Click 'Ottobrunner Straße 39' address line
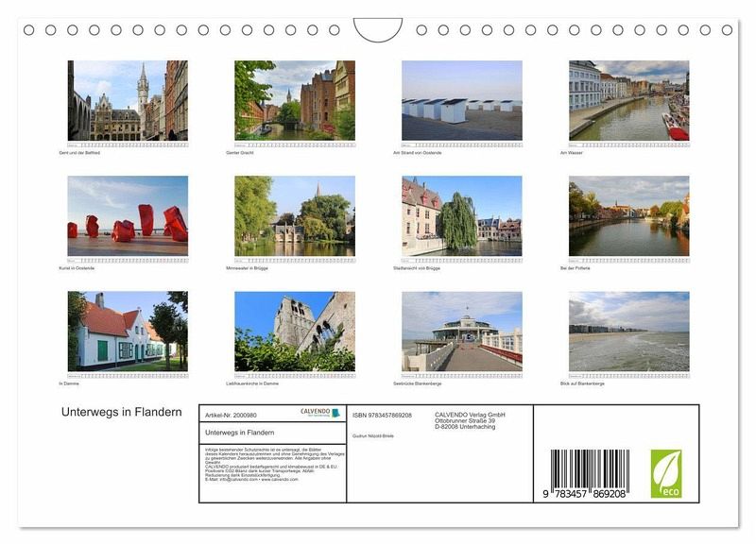The height and width of the screenshot is (545, 756). click(x=465, y=420)
